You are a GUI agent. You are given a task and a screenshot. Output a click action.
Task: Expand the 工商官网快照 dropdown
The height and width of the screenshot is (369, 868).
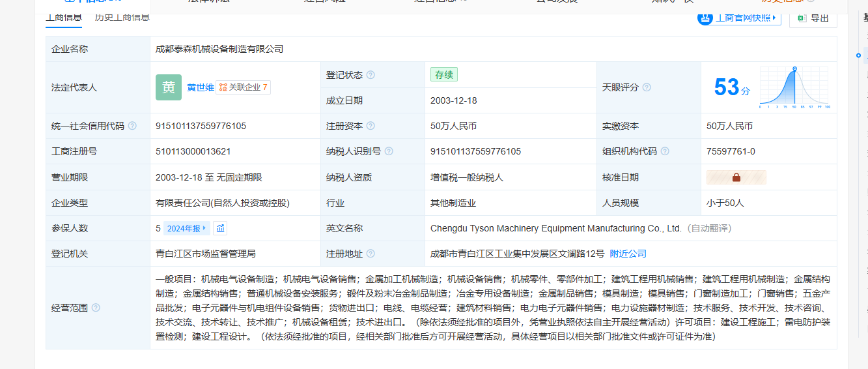(x=739, y=18)
